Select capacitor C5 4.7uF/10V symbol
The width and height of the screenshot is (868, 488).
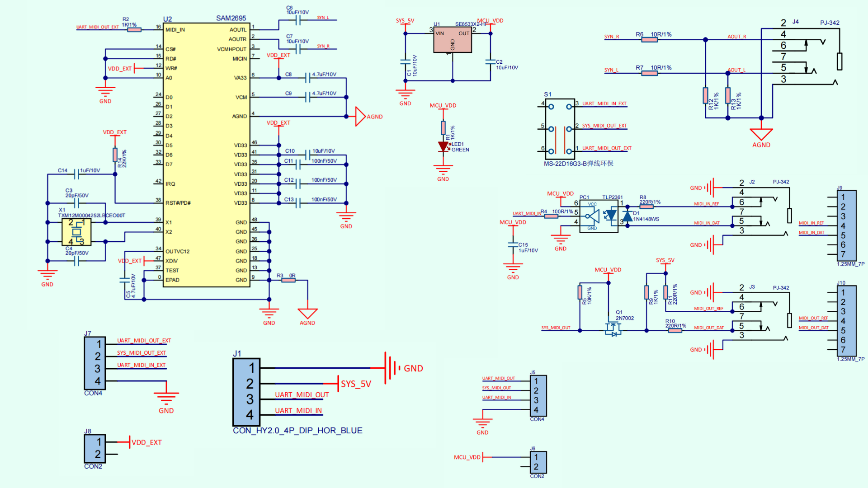pos(125,280)
